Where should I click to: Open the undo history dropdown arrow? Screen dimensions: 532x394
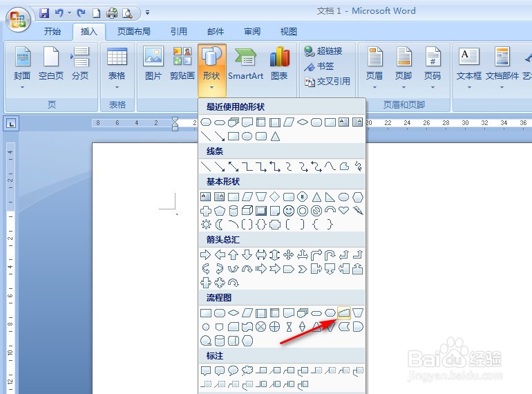tap(69, 13)
